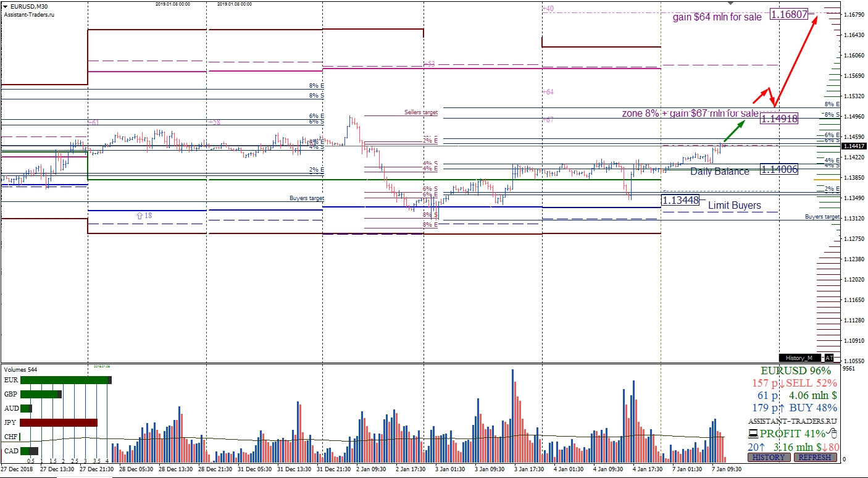Click the EURUSD,M30 chart title
The image size is (868, 478).
(28, 7)
